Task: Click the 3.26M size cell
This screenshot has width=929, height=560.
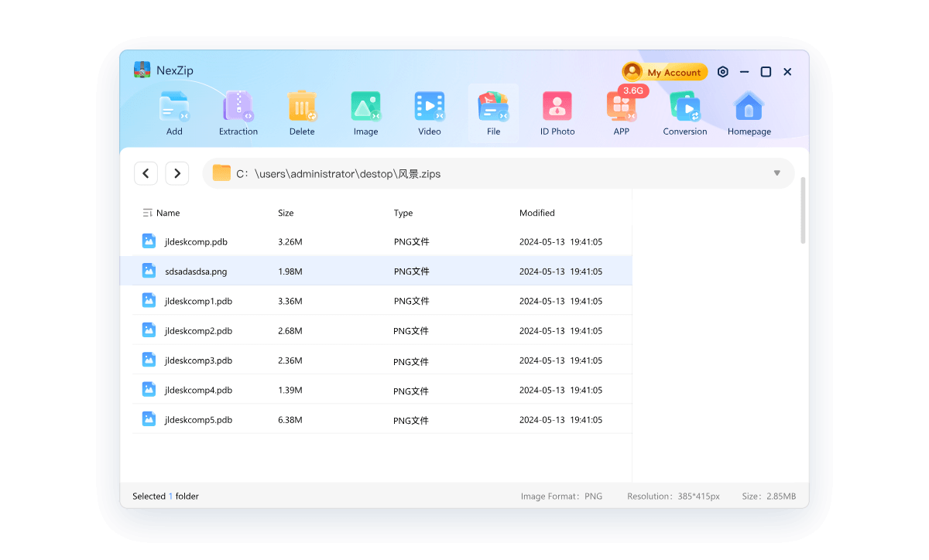Action: 290,242
